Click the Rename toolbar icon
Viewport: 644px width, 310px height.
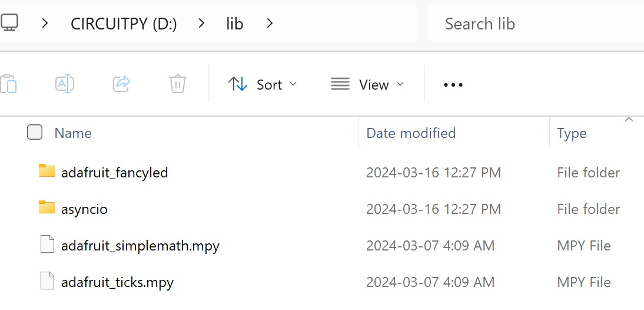pyautogui.click(x=64, y=84)
